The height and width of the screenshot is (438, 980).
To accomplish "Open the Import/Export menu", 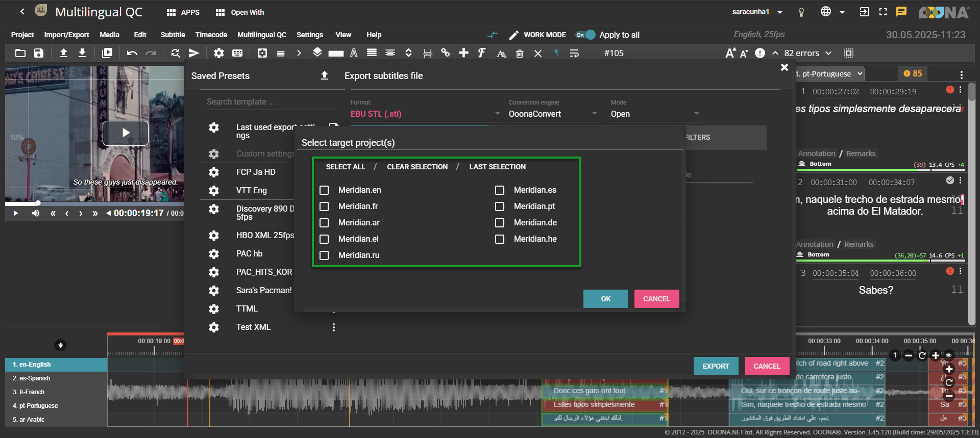I will (x=66, y=35).
